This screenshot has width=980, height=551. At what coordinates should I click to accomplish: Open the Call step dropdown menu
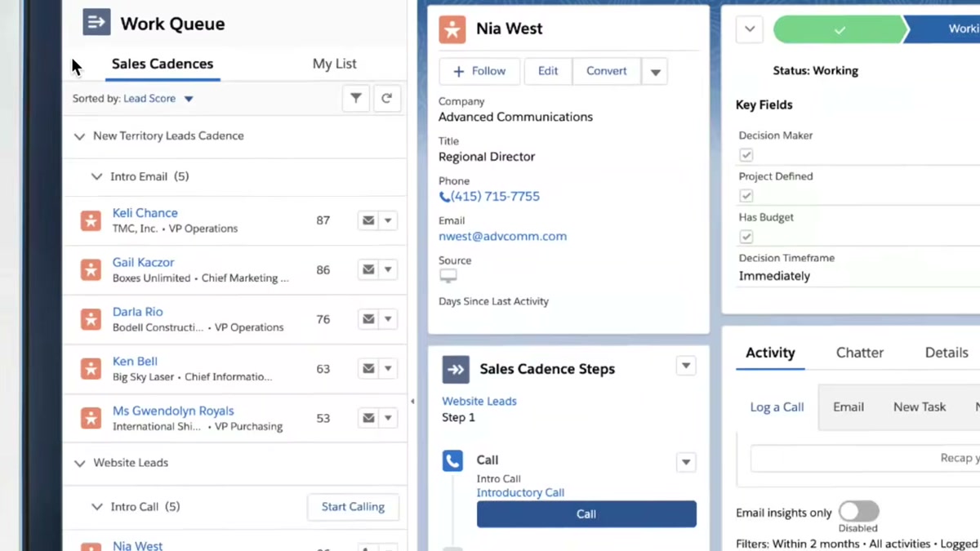pyautogui.click(x=686, y=462)
